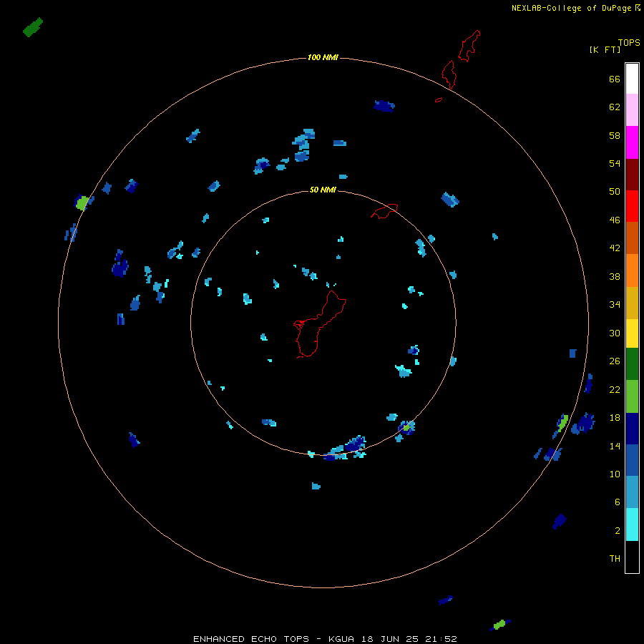Click the navy blue legend swatch
The image size is (644, 644).
click(x=632, y=429)
